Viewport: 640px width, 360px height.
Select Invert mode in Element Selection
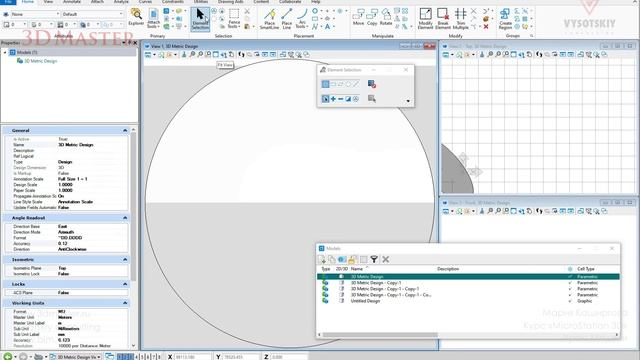(x=348, y=99)
